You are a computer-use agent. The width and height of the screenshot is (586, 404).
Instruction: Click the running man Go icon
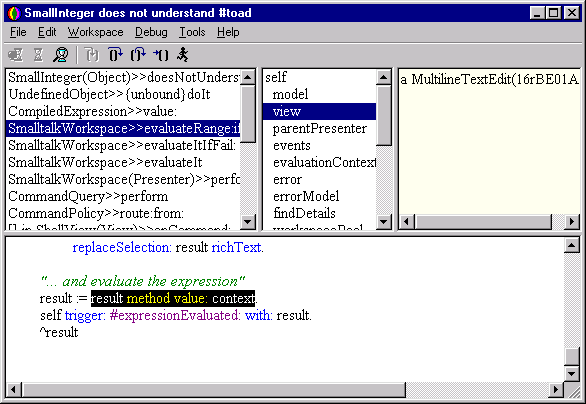tap(183, 55)
